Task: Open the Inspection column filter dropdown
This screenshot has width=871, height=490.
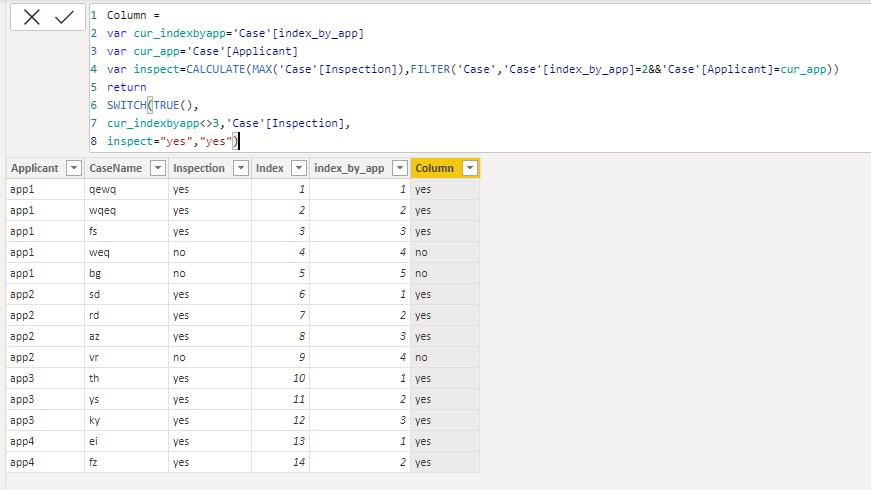Action: [x=241, y=168]
